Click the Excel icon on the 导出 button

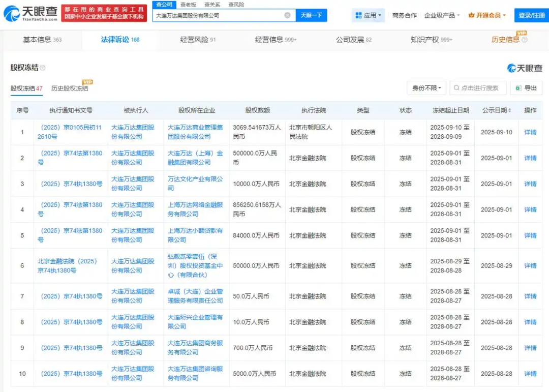(x=518, y=88)
